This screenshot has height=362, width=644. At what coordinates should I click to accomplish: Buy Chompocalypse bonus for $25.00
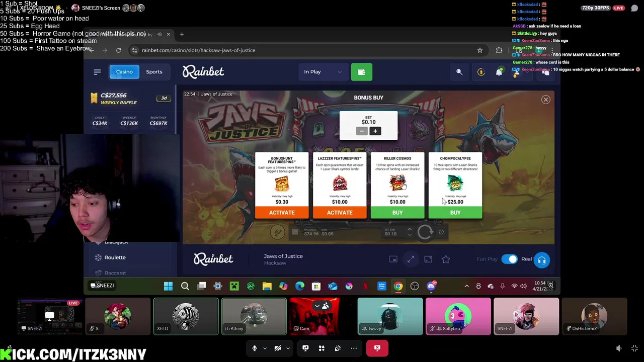click(455, 213)
